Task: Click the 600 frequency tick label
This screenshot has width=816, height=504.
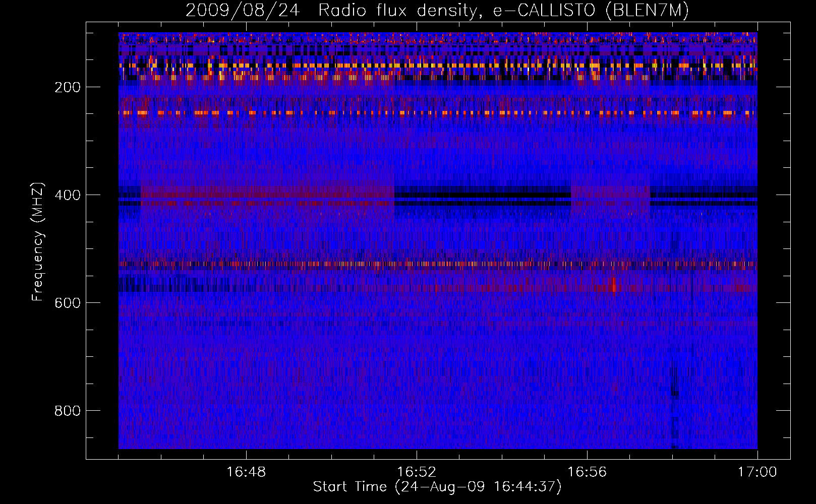Action: (68, 303)
